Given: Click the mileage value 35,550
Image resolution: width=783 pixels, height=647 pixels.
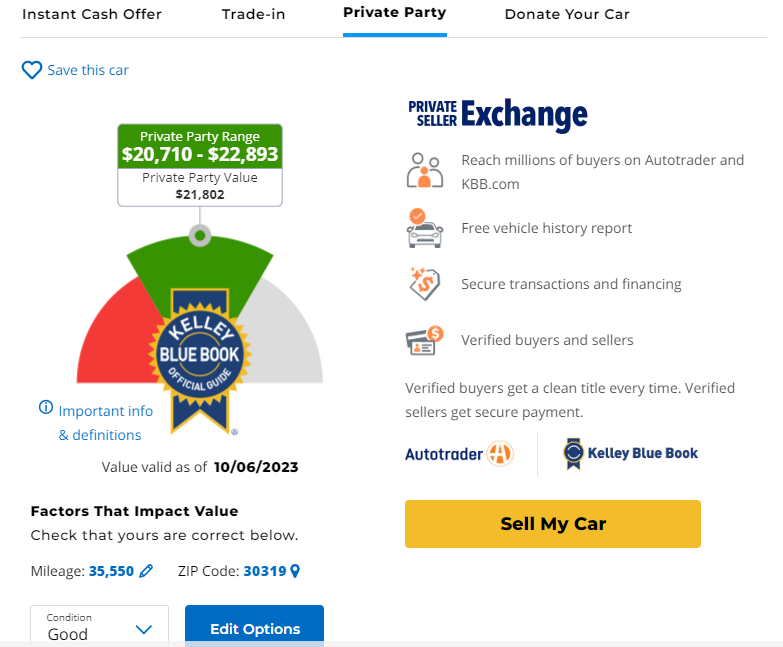Looking at the screenshot, I should click(111, 571).
